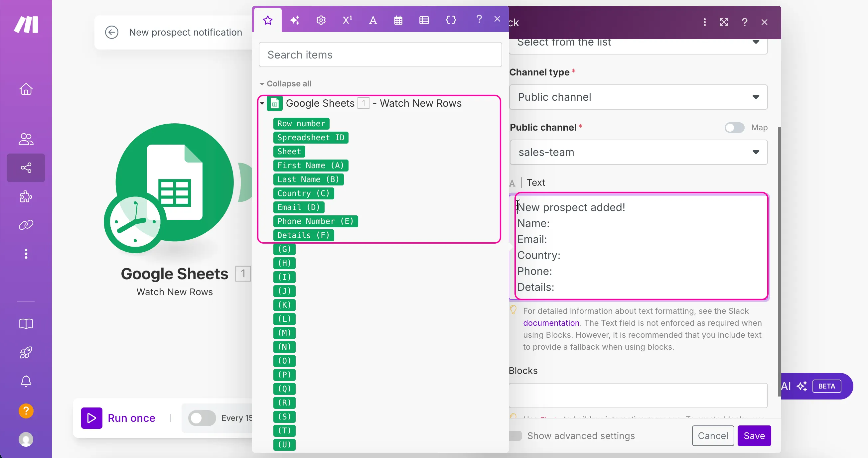Open the sales-team channel dropdown
Image resolution: width=868 pixels, height=458 pixels.
pos(638,152)
